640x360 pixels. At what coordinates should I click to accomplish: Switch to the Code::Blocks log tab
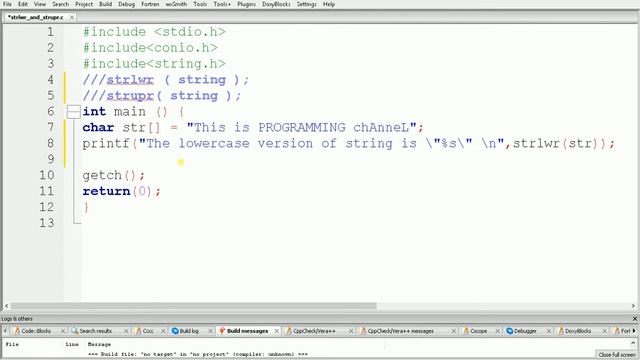(x=36, y=331)
